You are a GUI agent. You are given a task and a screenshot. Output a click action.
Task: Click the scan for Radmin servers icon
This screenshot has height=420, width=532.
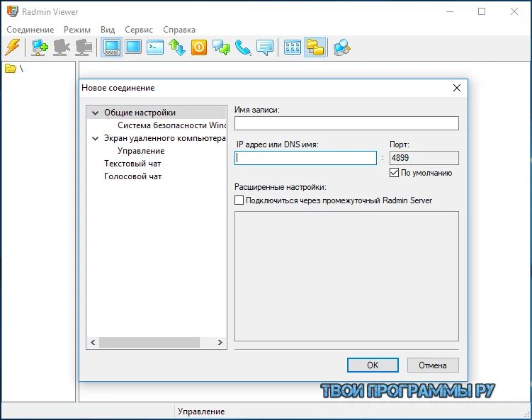click(x=341, y=47)
